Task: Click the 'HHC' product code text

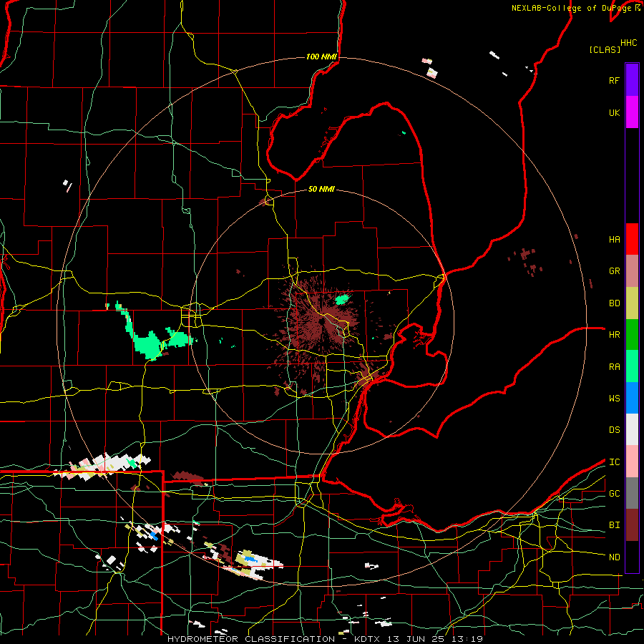Action: [x=628, y=43]
